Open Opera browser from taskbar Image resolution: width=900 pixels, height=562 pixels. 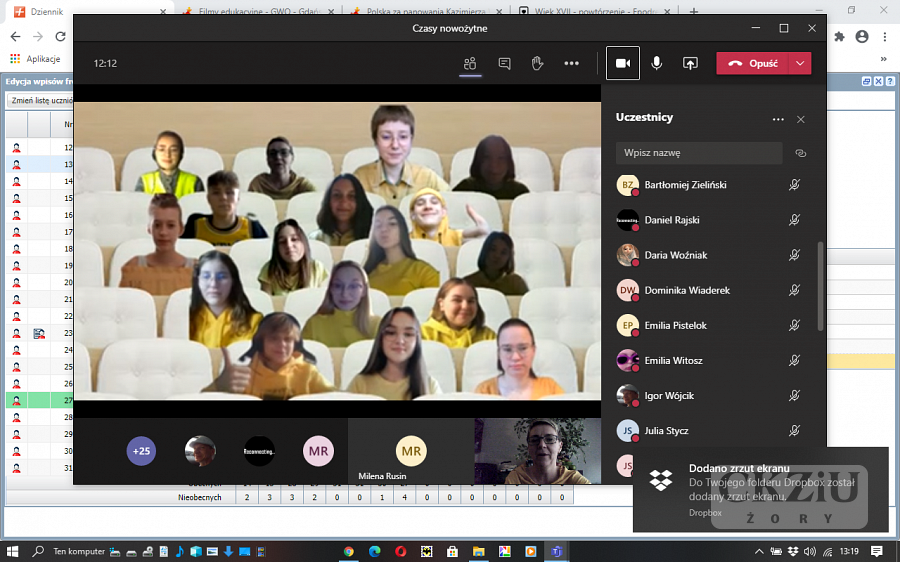coord(401,552)
